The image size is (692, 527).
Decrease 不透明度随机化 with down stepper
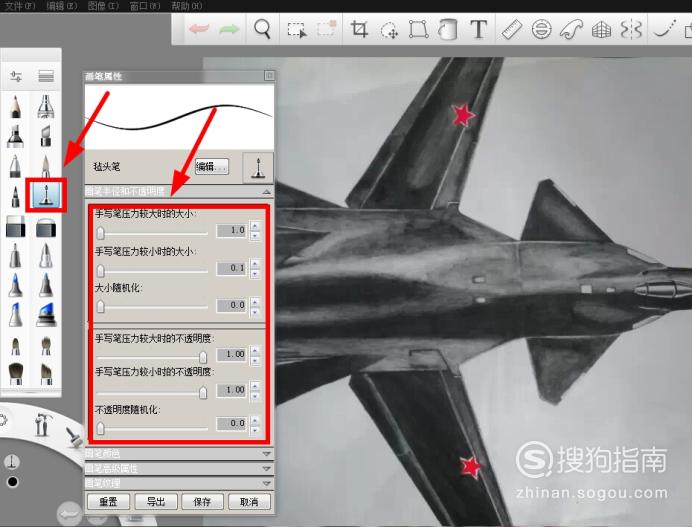255,429
